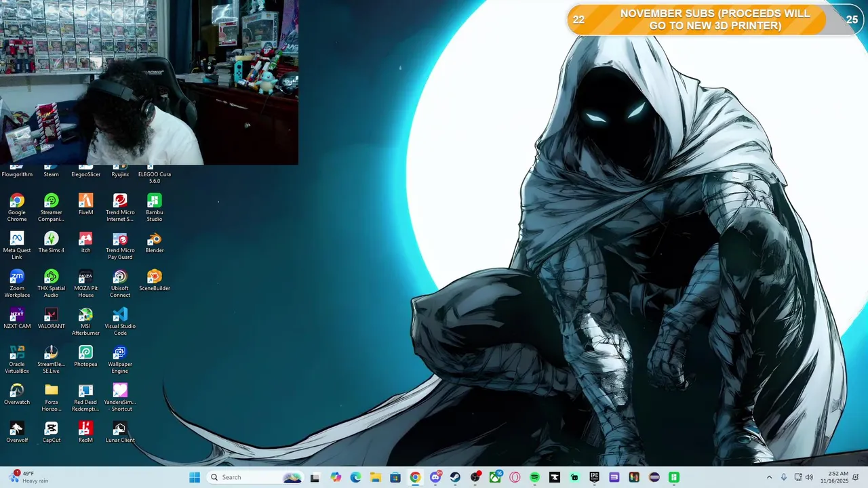Launch Copilot from the taskbar
This screenshot has height=488, width=868.
point(336,477)
